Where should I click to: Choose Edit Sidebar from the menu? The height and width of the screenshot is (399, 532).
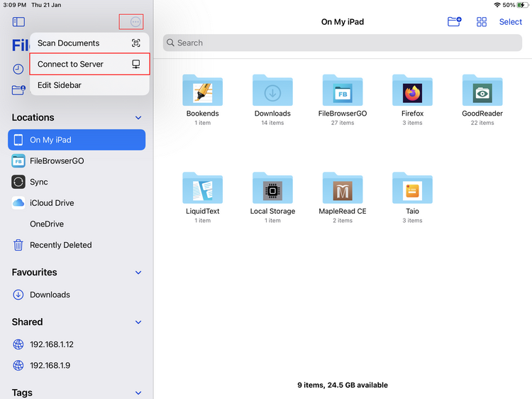pos(89,85)
